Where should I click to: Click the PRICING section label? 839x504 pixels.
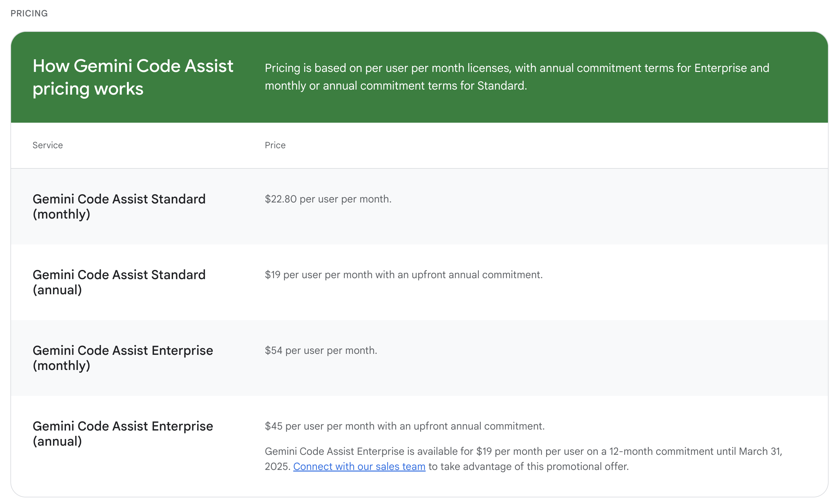pos(29,13)
